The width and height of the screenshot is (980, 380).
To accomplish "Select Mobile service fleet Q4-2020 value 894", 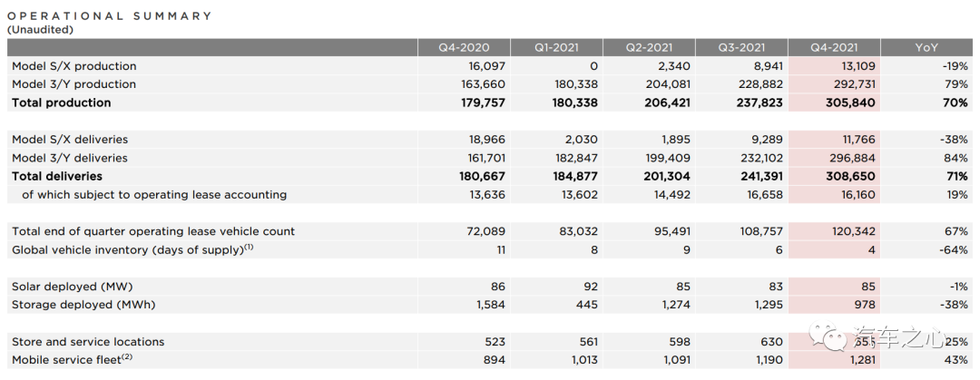I will click(494, 360).
